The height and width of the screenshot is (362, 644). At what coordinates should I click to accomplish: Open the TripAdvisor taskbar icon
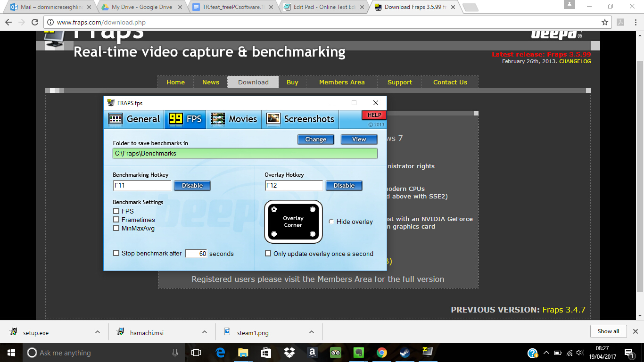336,353
